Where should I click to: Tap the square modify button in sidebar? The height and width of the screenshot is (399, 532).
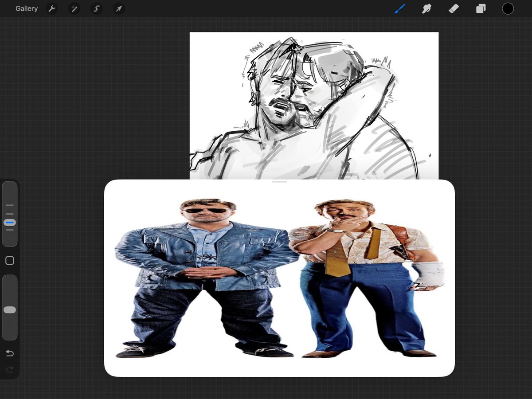(10, 261)
